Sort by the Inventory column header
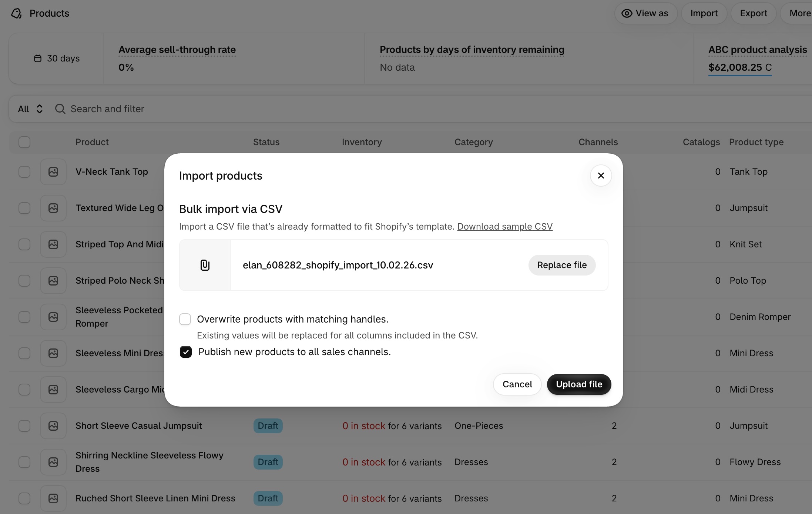The image size is (812, 514). 362,142
